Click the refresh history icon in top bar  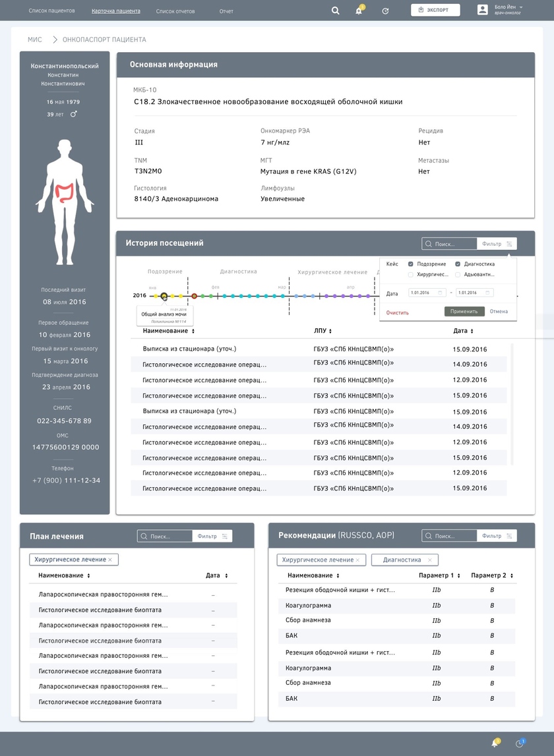385,11
